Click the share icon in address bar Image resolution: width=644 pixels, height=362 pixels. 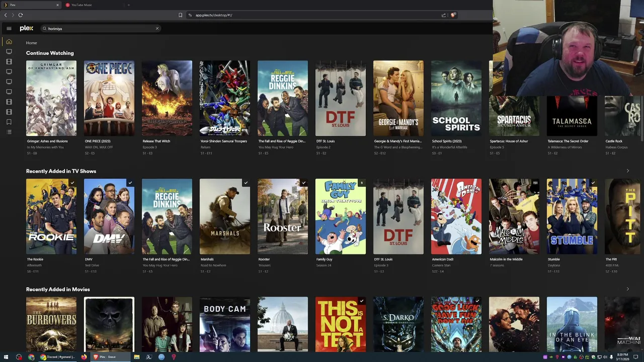(x=444, y=15)
